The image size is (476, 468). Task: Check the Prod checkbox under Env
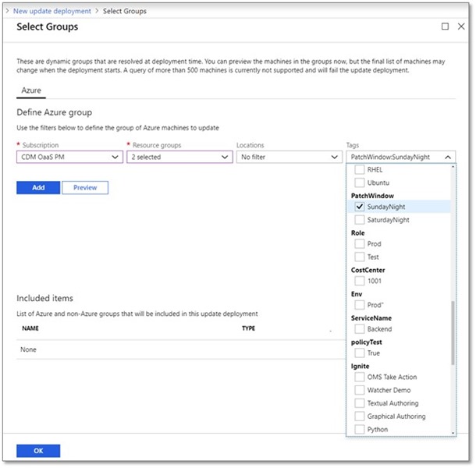360,305
